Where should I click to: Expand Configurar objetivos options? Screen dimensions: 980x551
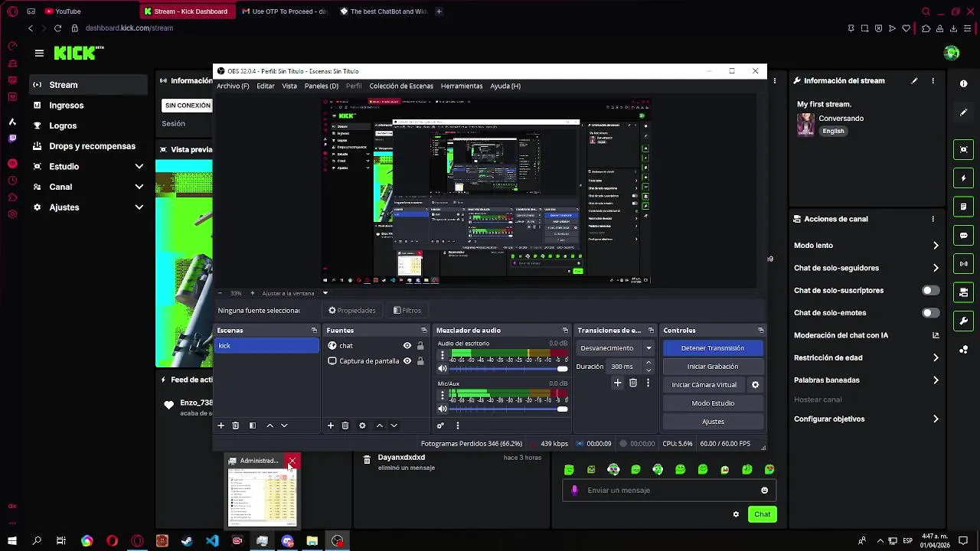pyautogui.click(x=936, y=419)
